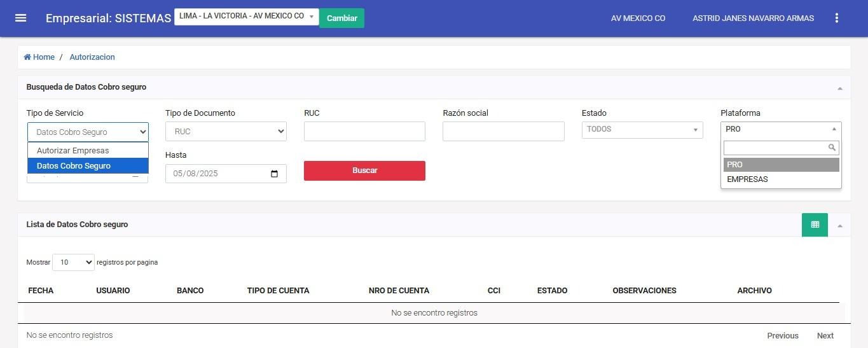
Task: Click the search magnifier in Plataforma dropdown
Action: tap(832, 148)
